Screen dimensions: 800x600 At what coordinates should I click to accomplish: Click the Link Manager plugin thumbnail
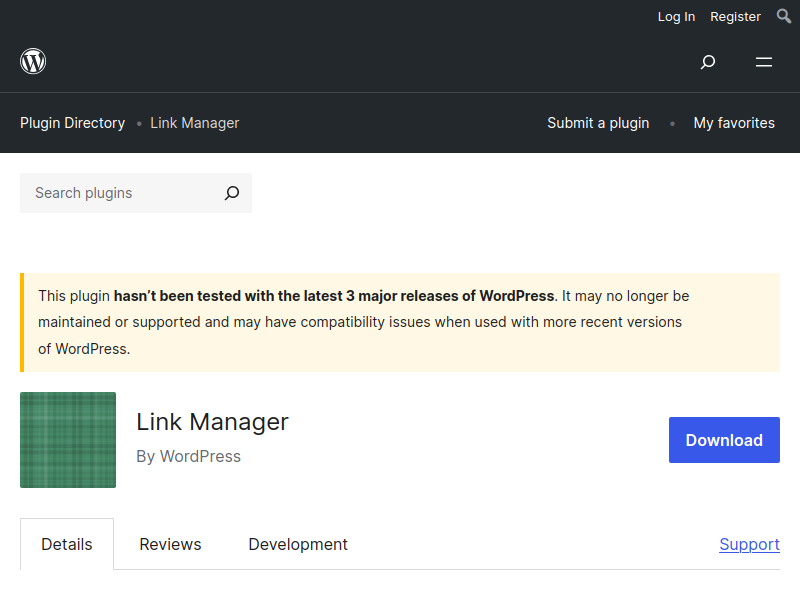point(68,440)
